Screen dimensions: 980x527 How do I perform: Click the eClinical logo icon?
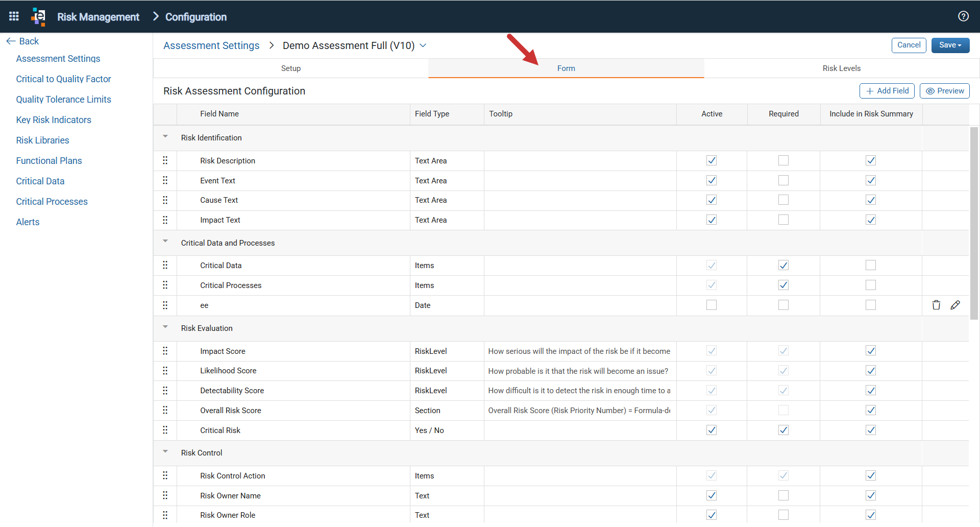tap(38, 16)
